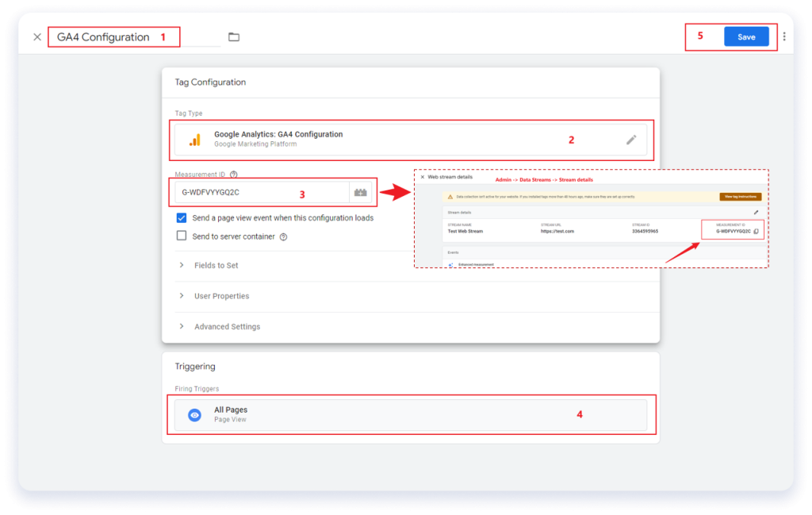Open the Measurement ID help icon
This screenshot has width=812, height=515.
coord(234,175)
